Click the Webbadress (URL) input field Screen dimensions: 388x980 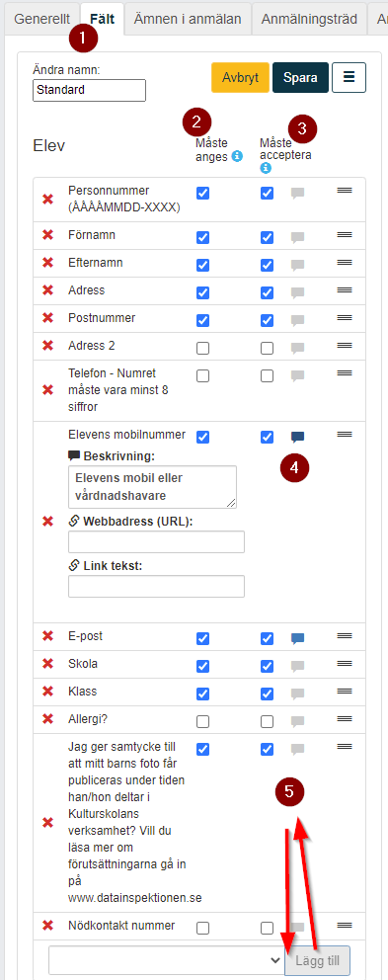click(156, 542)
